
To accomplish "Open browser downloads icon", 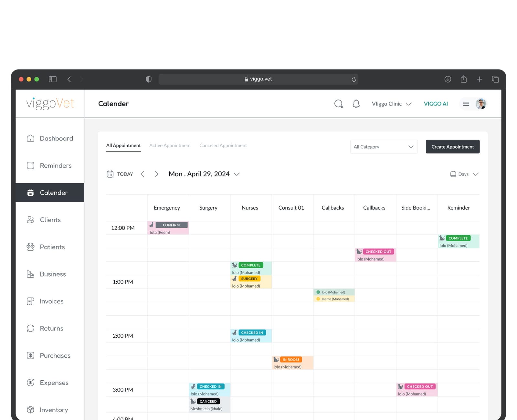I will pos(448,79).
